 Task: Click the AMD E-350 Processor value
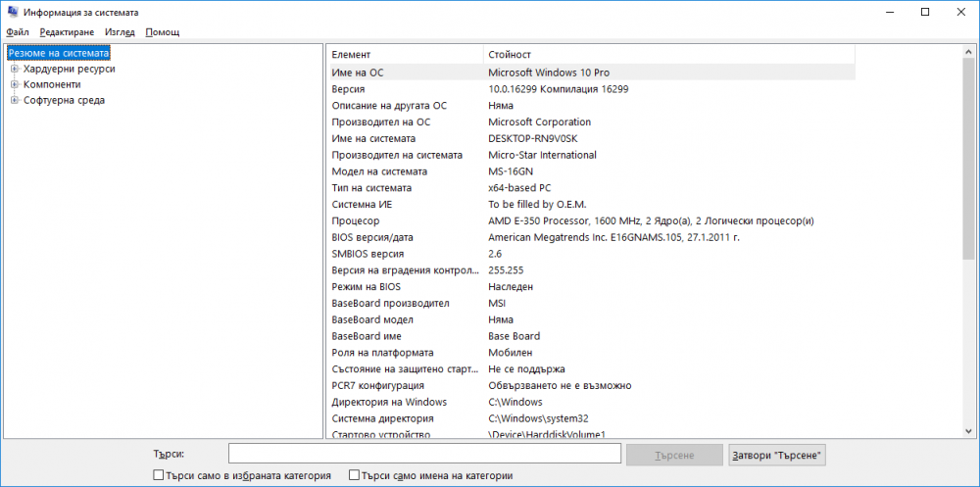click(x=651, y=220)
